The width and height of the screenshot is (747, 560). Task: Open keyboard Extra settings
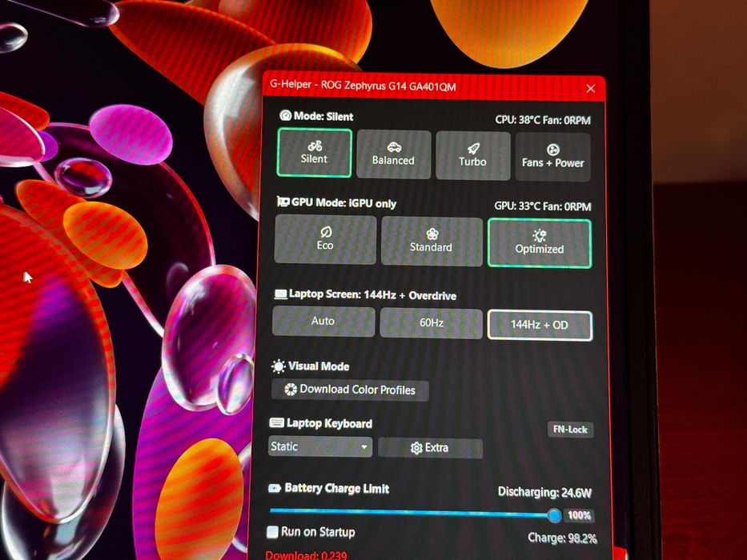(430, 448)
